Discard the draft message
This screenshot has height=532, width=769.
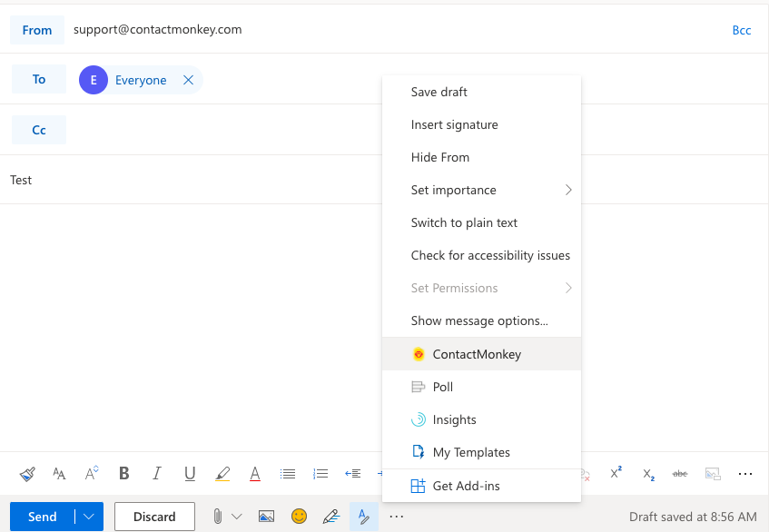coord(154,517)
